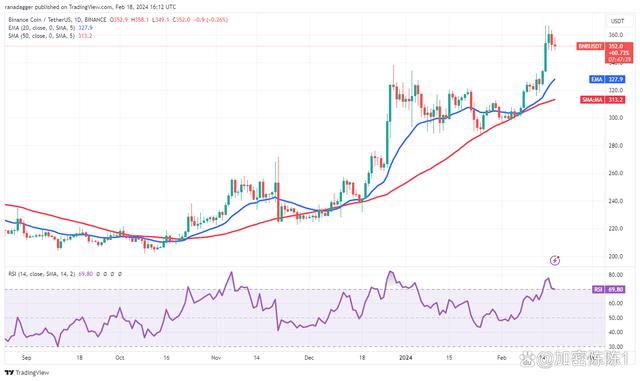Click the 40.00 RSI axis value

click(x=616, y=332)
